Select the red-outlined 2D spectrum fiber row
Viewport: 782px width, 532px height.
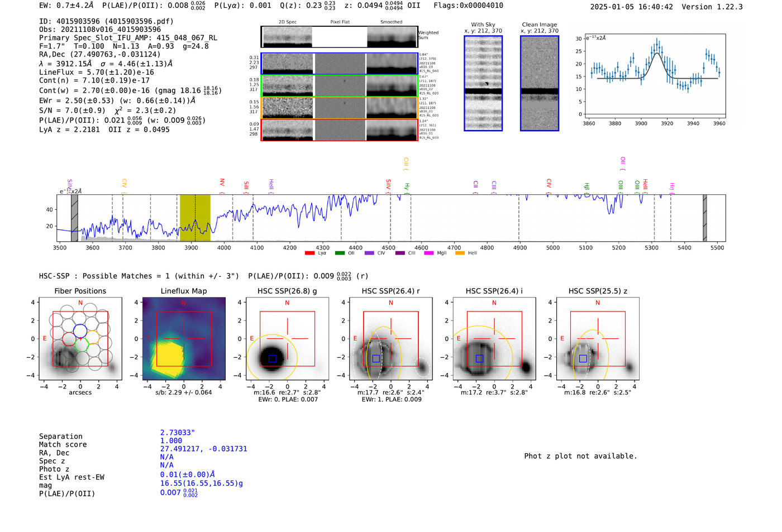pyautogui.click(x=340, y=130)
